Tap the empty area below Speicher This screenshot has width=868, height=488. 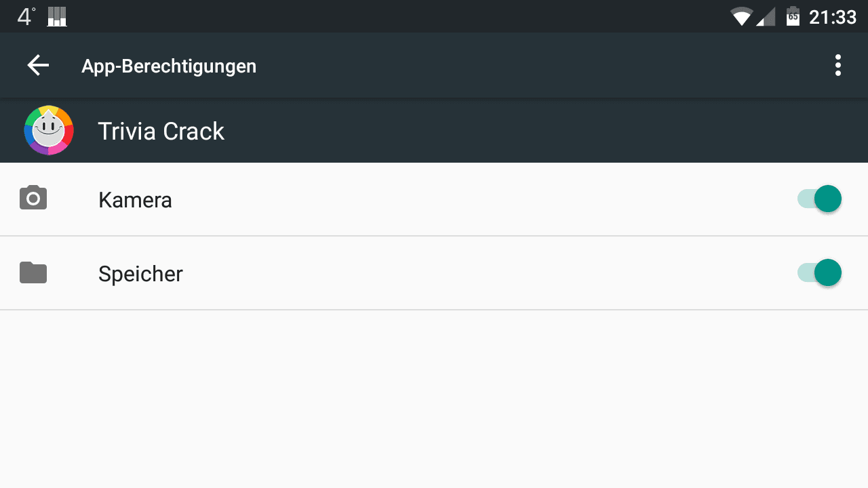coord(434,399)
